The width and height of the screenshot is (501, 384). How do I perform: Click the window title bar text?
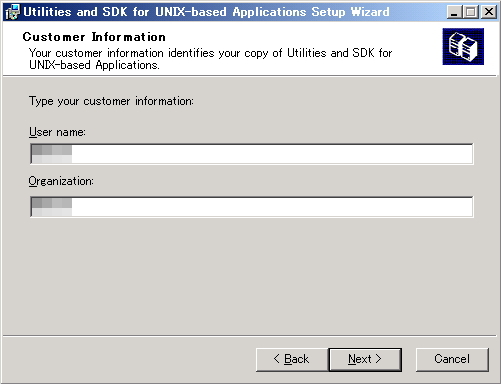click(206, 12)
